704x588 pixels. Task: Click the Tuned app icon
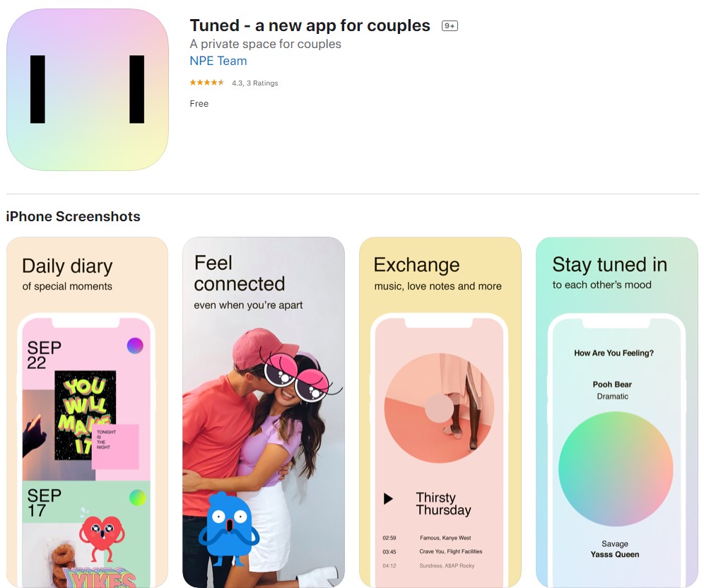88,90
